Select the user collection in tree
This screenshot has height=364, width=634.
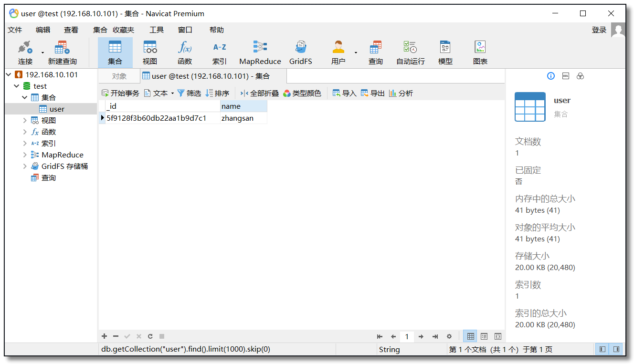pyautogui.click(x=57, y=109)
